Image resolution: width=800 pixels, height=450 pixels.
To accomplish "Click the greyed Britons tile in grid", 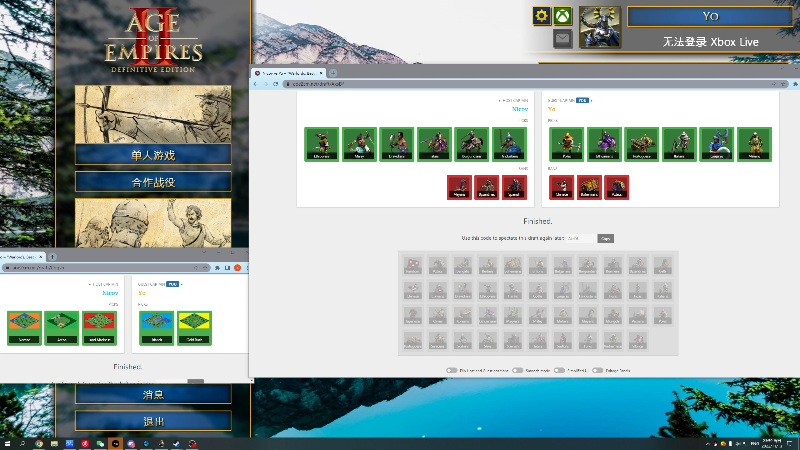I will pos(538,265).
